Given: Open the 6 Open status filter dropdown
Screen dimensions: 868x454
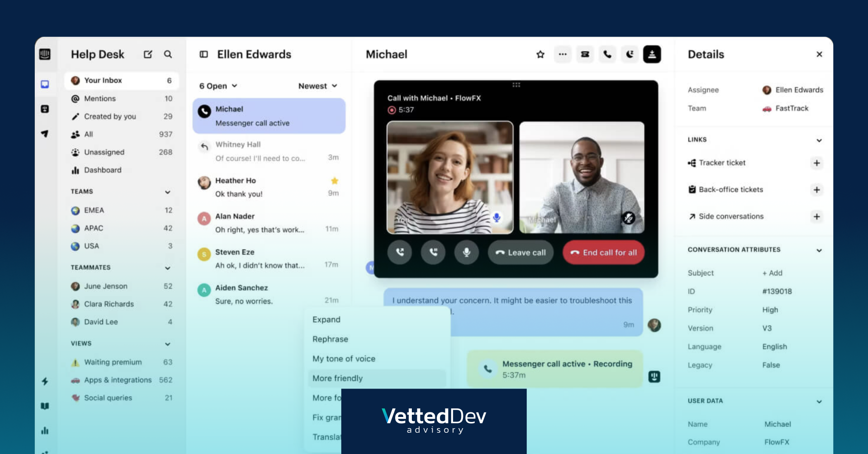Looking at the screenshot, I should (x=218, y=86).
